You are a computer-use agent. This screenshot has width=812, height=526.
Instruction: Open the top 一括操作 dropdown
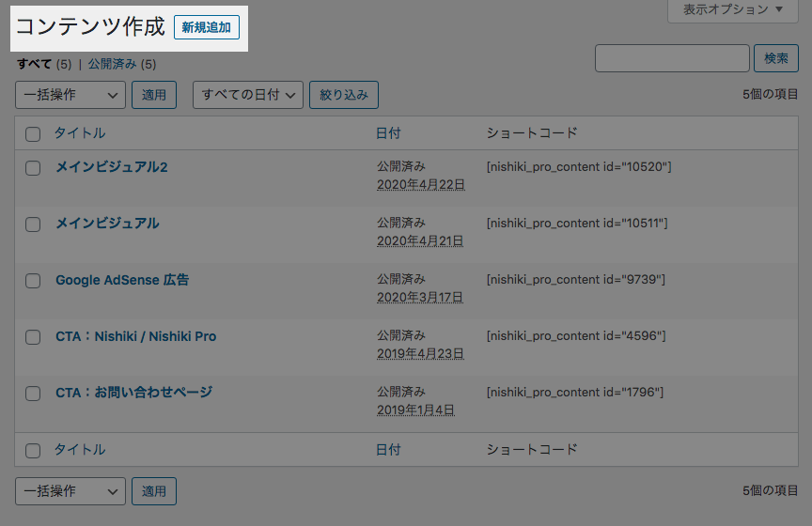coord(70,95)
